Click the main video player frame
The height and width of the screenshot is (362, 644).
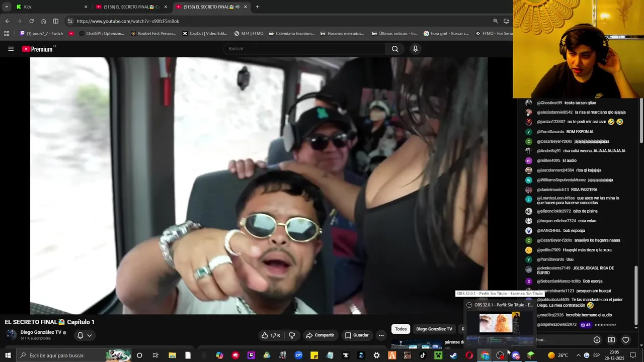(259, 186)
